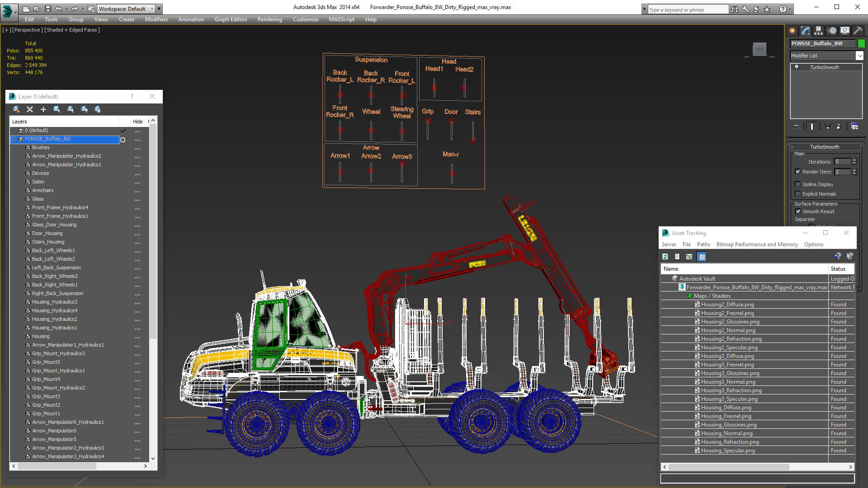This screenshot has height=488, width=868.
Task: Open the Modifiers menu
Action: tap(156, 19)
